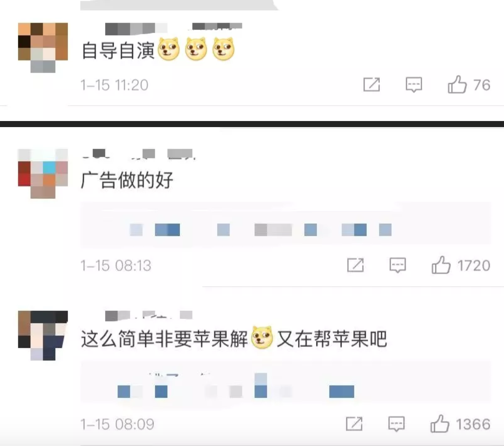
Task: Open avatar of the 这么简单非要苹果解 commenter
Action: click(x=43, y=335)
